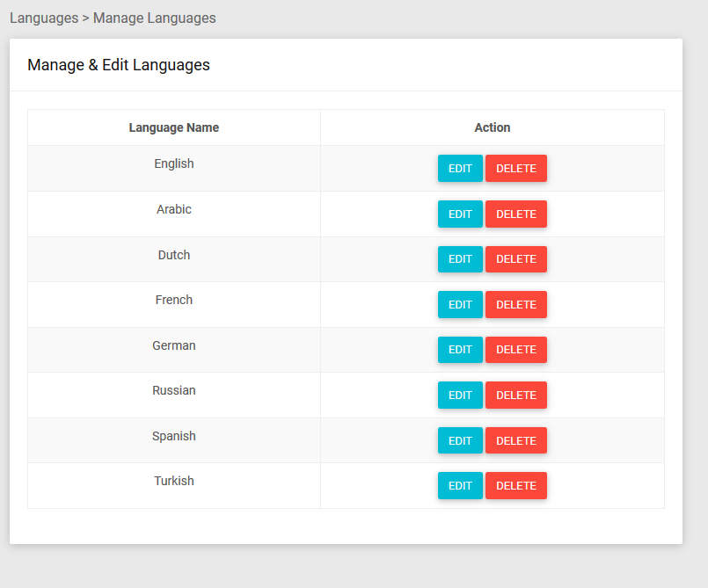Delete the Dutch language row
The width and height of the screenshot is (708, 588).
click(515, 259)
